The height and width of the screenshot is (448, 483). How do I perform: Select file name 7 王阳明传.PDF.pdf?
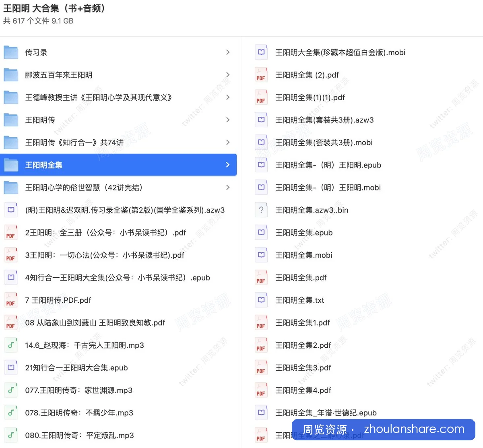tap(58, 300)
